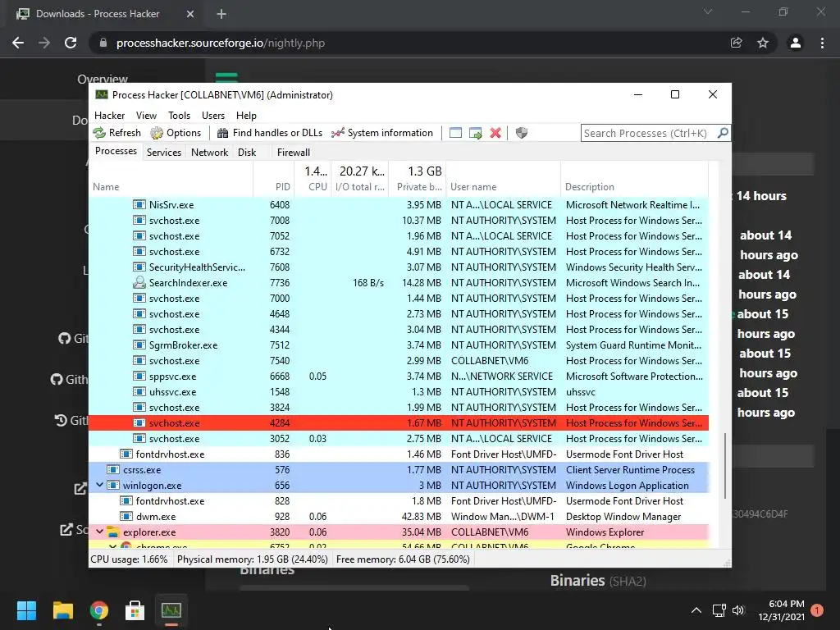Viewport: 840px width, 630px height.
Task: Click red X kill window icon
Action: 495,133
